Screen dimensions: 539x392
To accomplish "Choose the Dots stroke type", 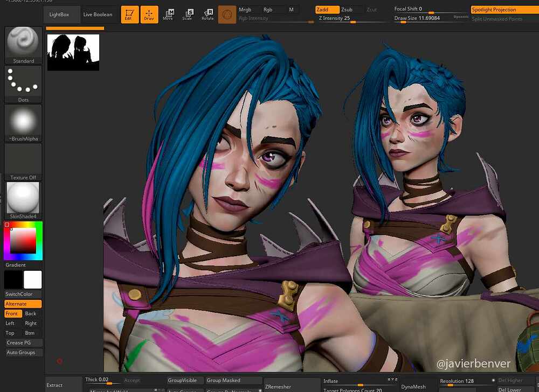I will coord(23,82).
